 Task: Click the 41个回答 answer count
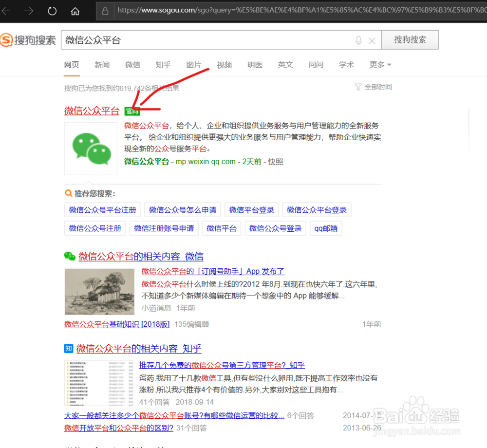click(154, 402)
